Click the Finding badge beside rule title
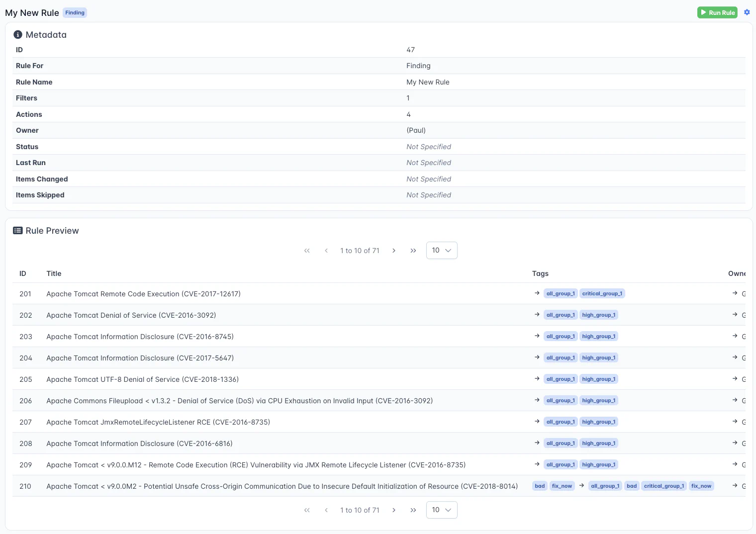The width and height of the screenshot is (756, 534). point(75,13)
